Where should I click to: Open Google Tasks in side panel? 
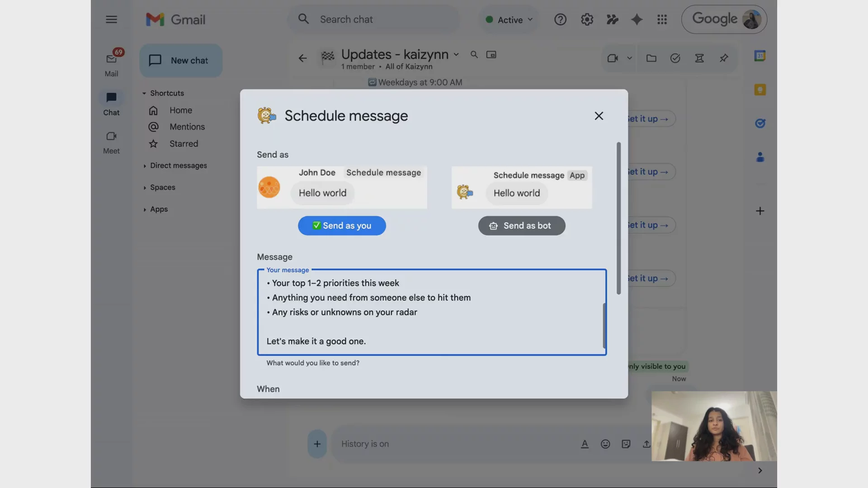pyautogui.click(x=760, y=123)
